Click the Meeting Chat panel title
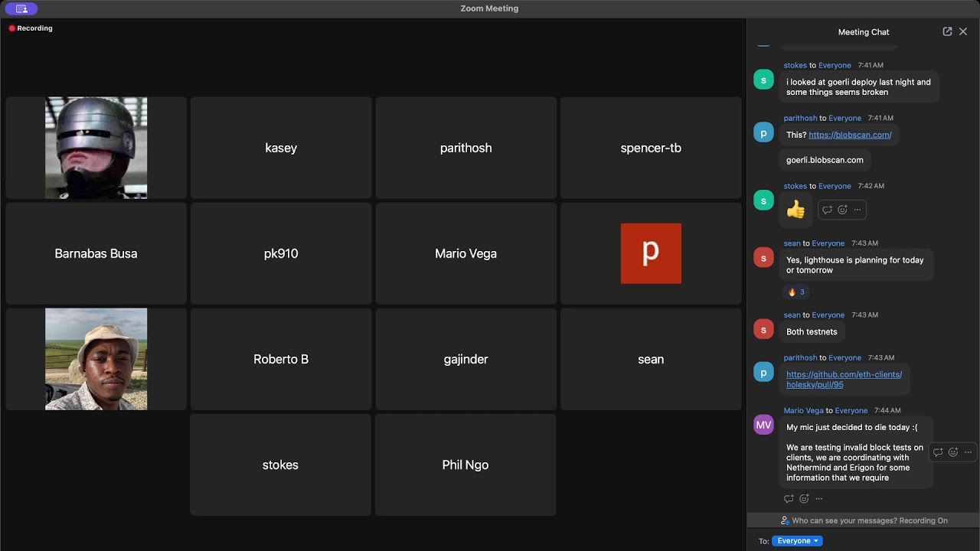Viewport: 980px width, 551px height. tap(864, 32)
